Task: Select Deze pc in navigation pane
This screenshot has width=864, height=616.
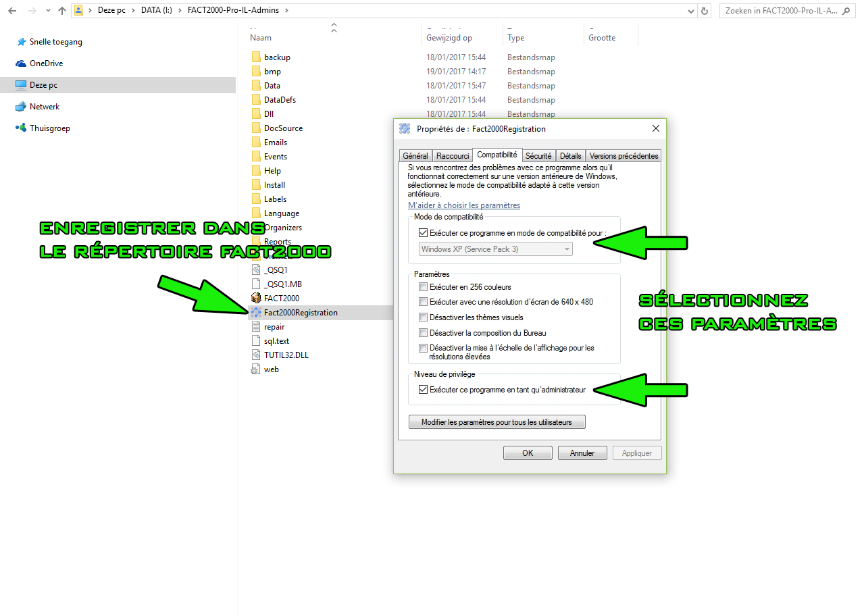Action: (118, 85)
